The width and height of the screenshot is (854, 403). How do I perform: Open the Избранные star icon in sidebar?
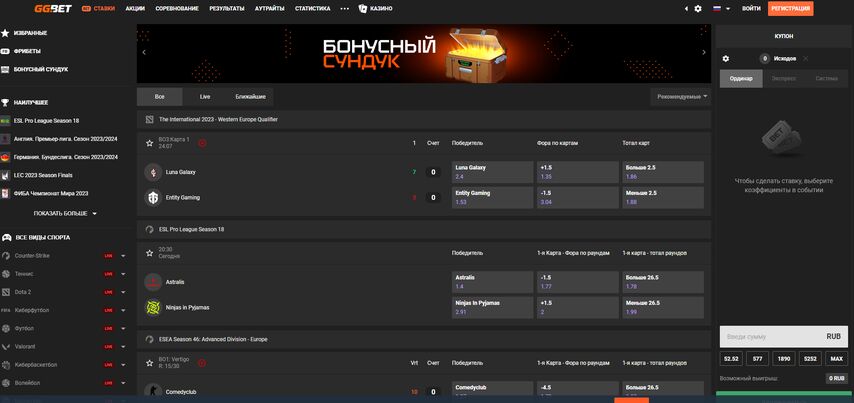click(5, 33)
